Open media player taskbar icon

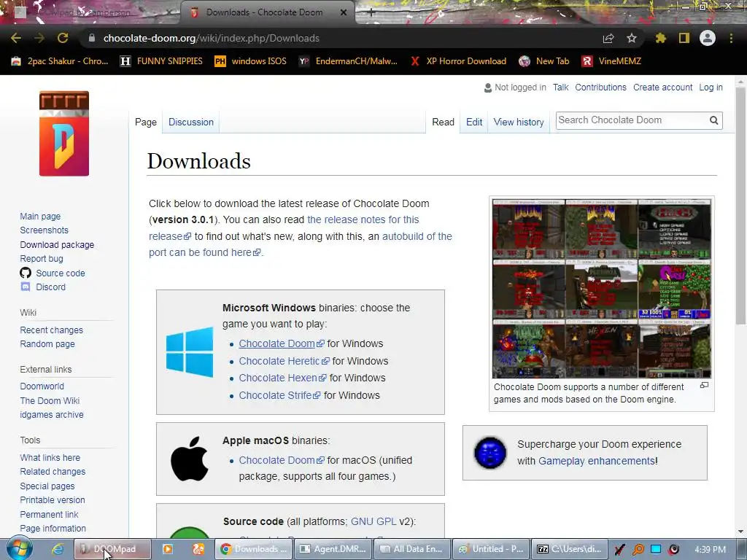coord(167,549)
